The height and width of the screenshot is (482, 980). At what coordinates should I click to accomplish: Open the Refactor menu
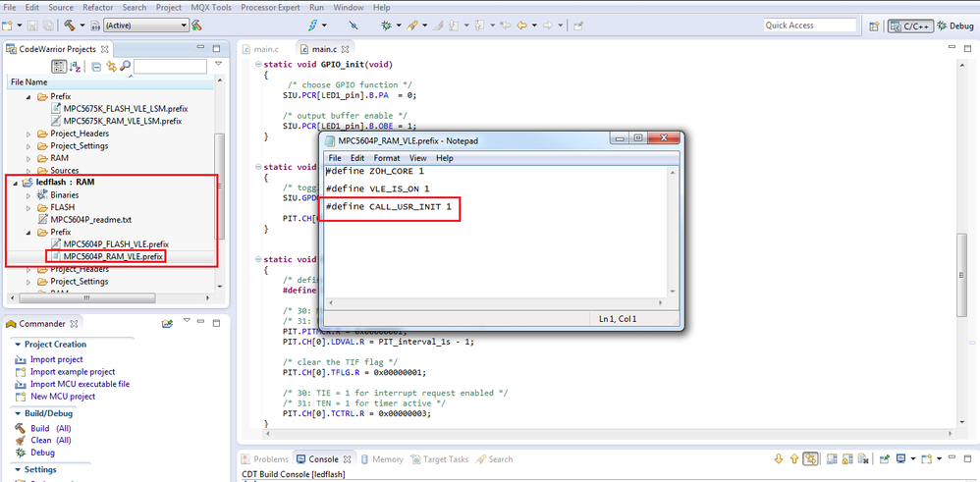96,8
